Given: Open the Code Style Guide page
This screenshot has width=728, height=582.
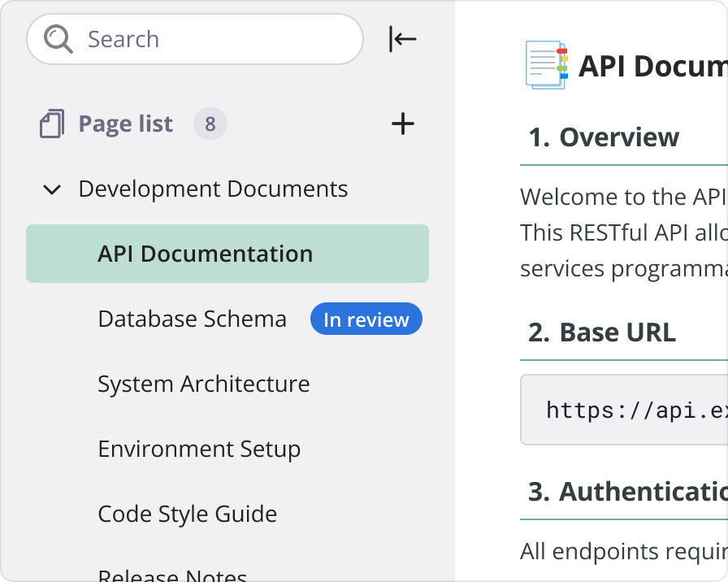Looking at the screenshot, I should pyautogui.click(x=187, y=514).
